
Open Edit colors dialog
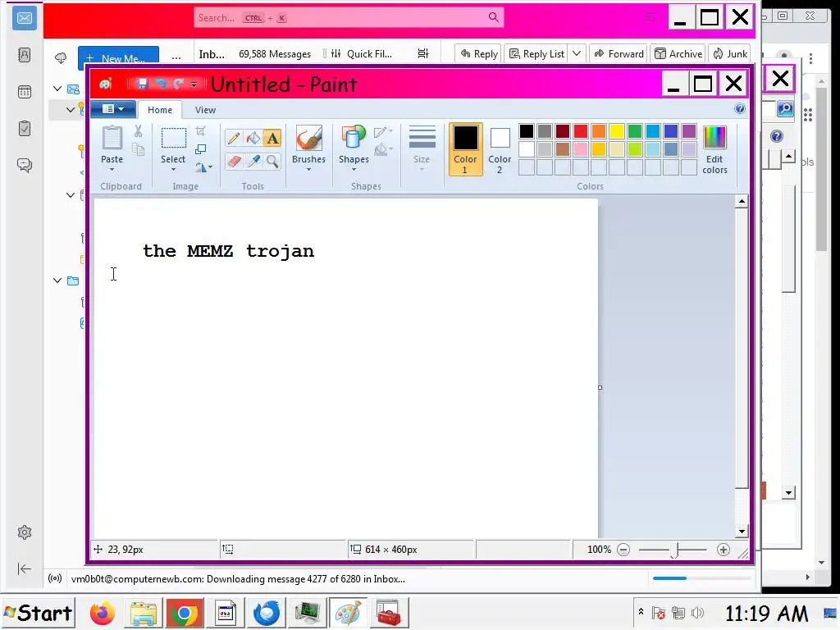tap(714, 150)
